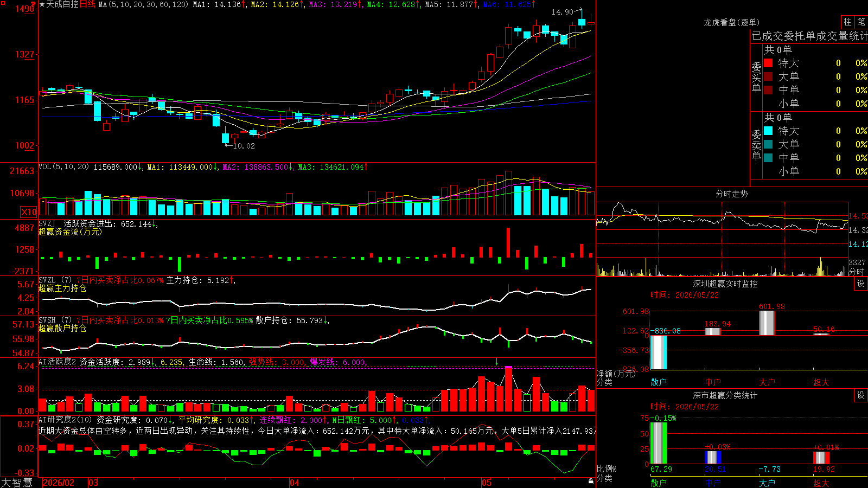Select 大户 category in 深市超赢分类统计
868x488 pixels.
pyautogui.click(x=767, y=483)
